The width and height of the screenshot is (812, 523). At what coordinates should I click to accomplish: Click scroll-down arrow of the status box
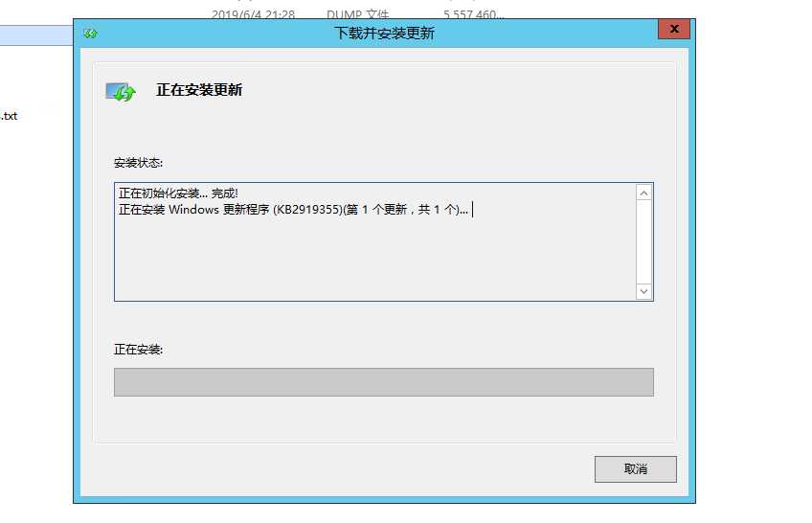click(x=643, y=291)
